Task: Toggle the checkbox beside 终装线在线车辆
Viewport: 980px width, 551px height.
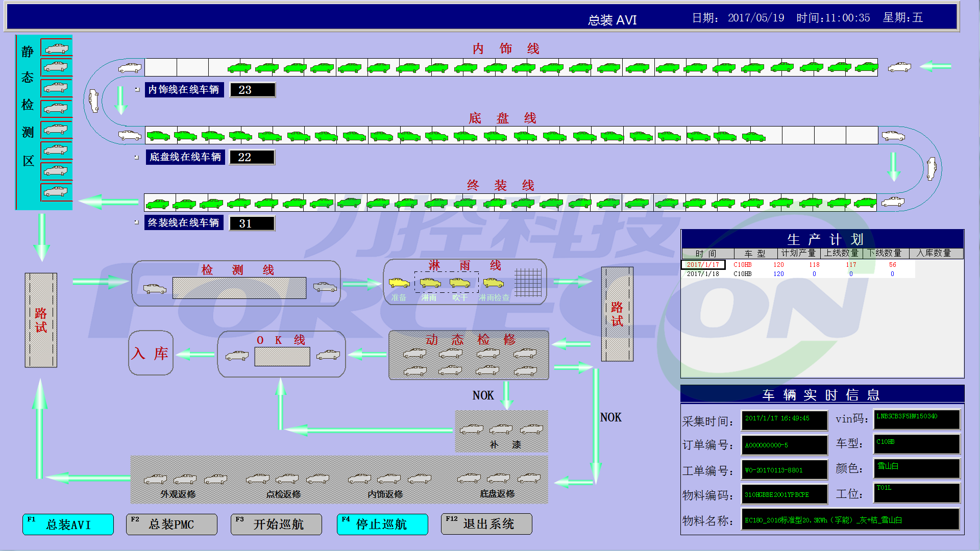Action: pos(136,222)
